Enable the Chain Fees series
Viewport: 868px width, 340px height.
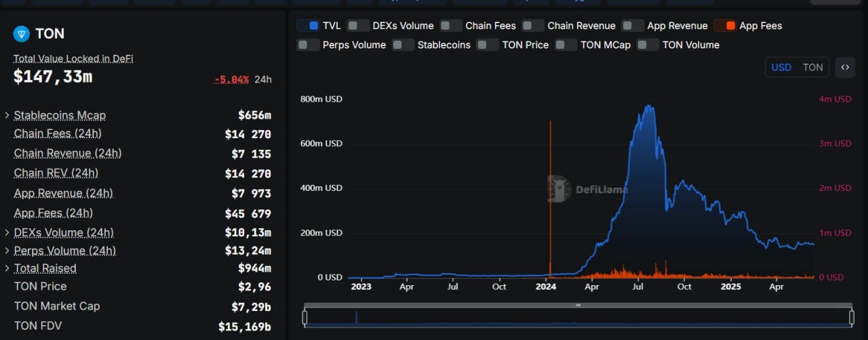(451, 26)
